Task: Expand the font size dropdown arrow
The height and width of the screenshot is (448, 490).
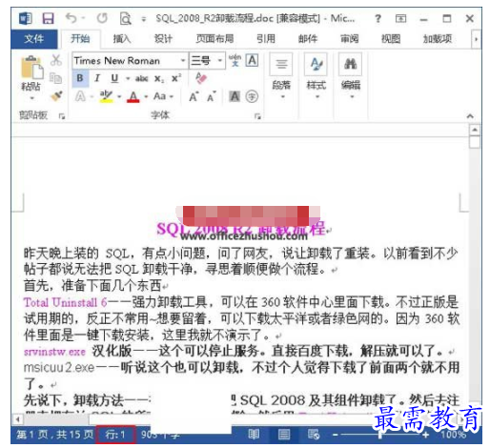Action: [x=220, y=60]
